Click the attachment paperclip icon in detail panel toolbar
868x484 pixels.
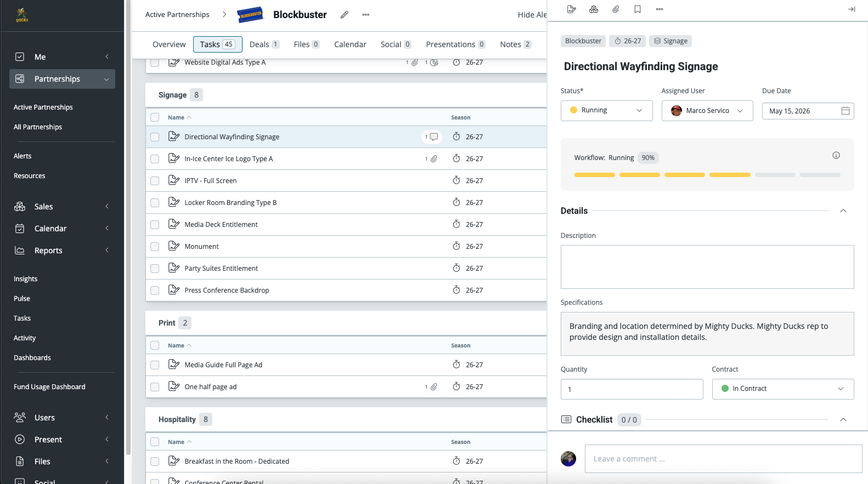pos(616,9)
